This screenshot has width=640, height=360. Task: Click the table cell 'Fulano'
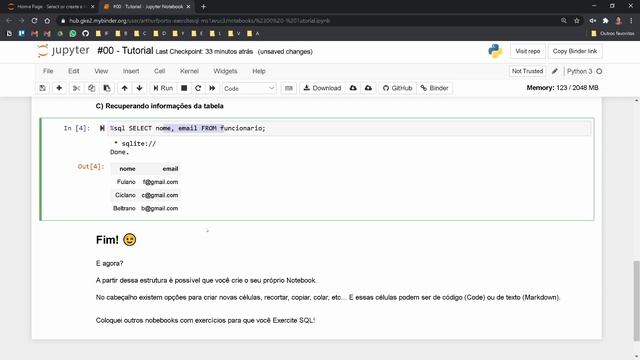point(126,182)
